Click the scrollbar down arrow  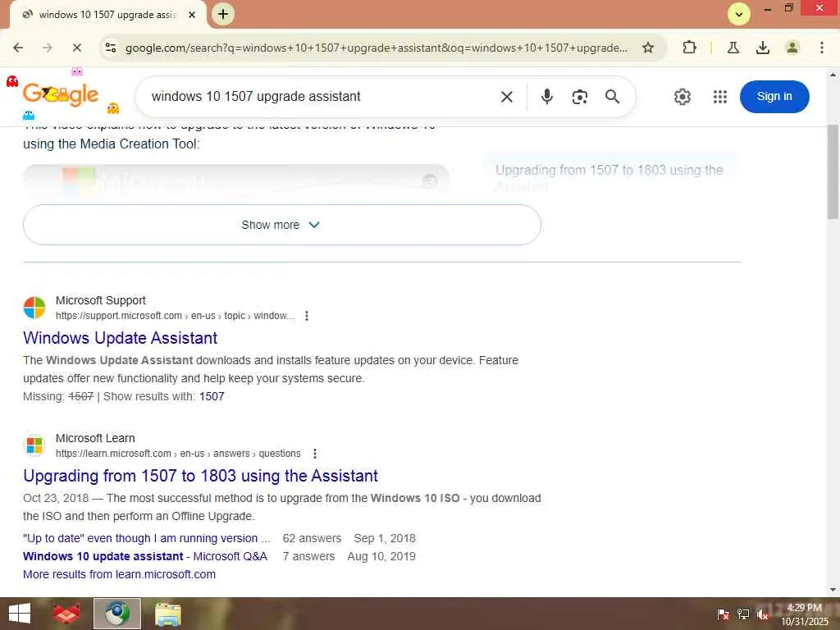(833, 590)
